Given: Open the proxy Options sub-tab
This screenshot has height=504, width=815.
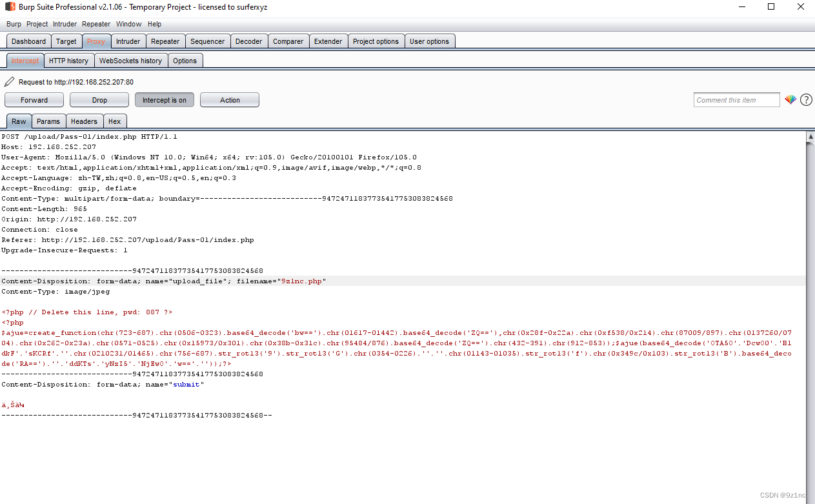Looking at the screenshot, I should coord(185,61).
